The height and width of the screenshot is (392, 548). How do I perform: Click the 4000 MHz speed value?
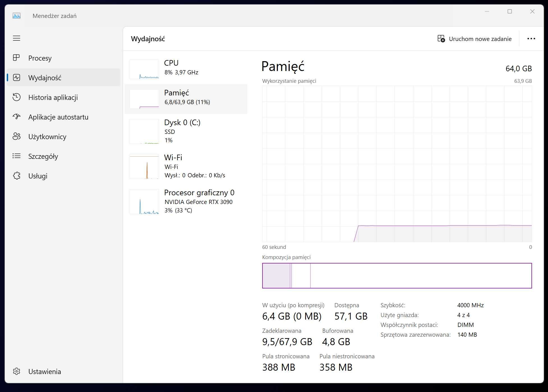coord(470,305)
